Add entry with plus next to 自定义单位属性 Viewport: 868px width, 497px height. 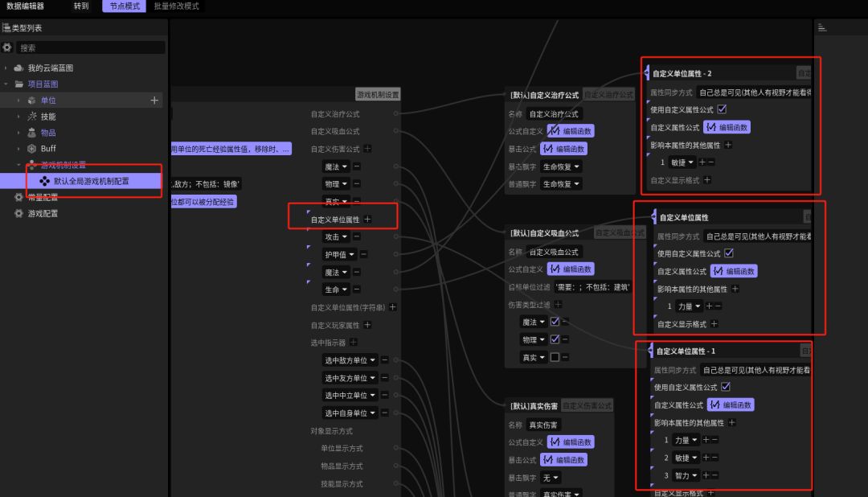click(367, 219)
